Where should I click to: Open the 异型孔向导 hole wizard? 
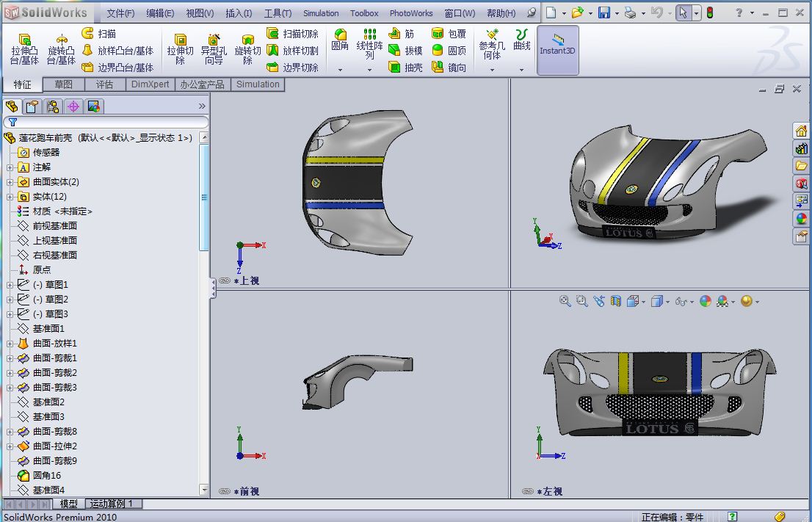[x=214, y=49]
